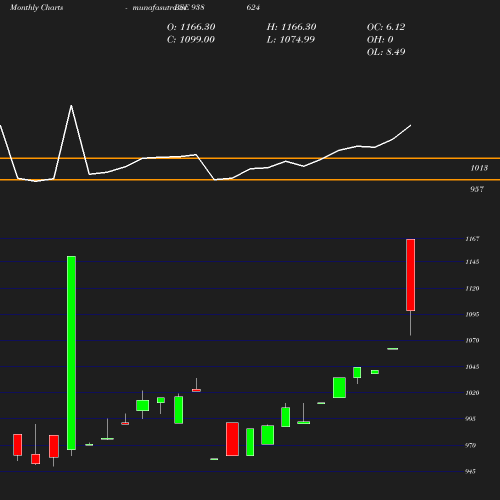Click the 1070 price axis label

472,340
